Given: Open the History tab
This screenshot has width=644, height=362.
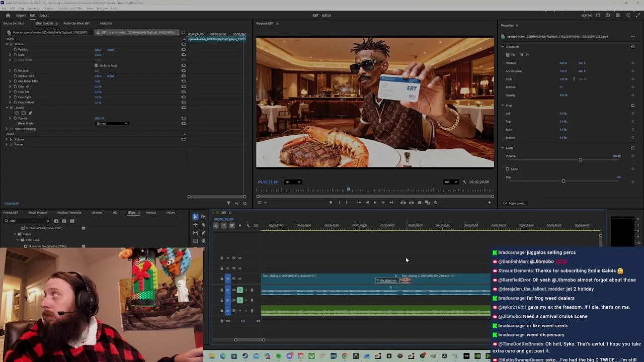Looking at the screenshot, I should pyautogui.click(x=171, y=213).
